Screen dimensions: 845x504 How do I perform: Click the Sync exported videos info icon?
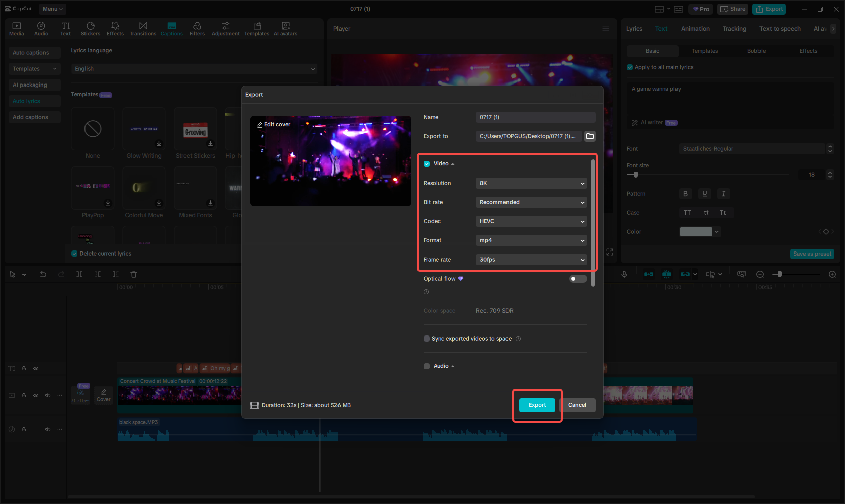click(x=518, y=339)
